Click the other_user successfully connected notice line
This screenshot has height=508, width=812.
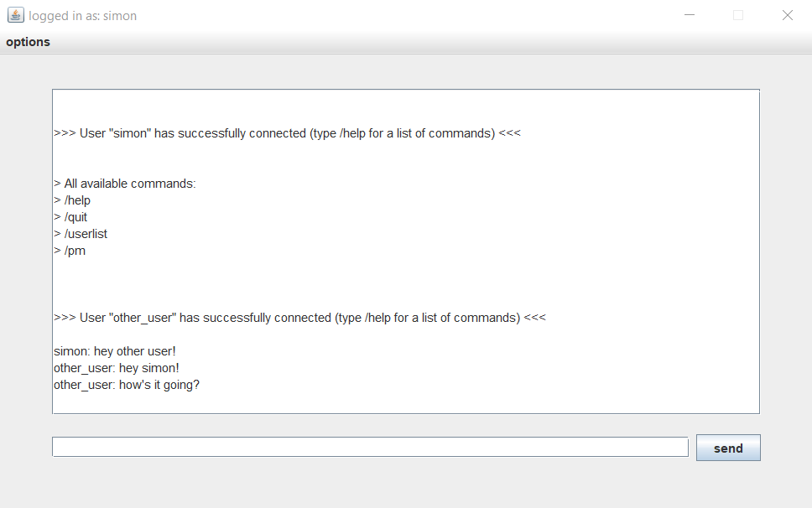pyautogui.click(x=299, y=318)
